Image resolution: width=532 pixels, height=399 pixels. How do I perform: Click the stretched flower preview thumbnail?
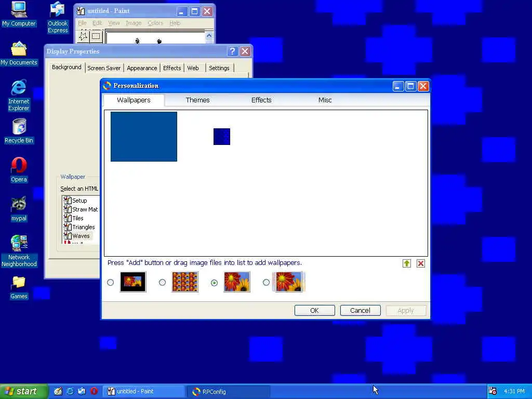pyautogui.click(x=237, y=282)
